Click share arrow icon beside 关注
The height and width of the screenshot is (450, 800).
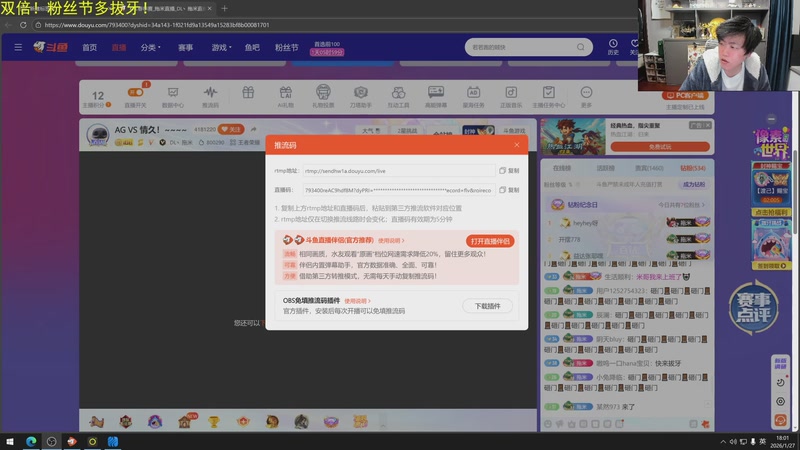254,130
